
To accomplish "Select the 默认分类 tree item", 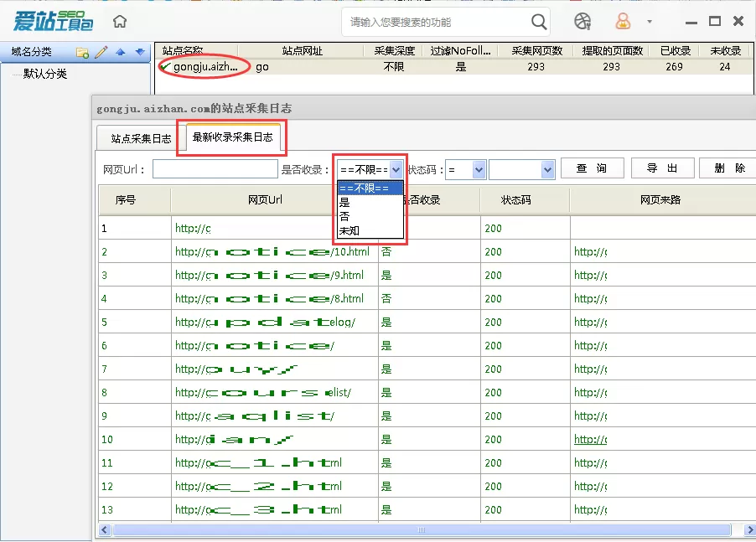I will point(44,74).
